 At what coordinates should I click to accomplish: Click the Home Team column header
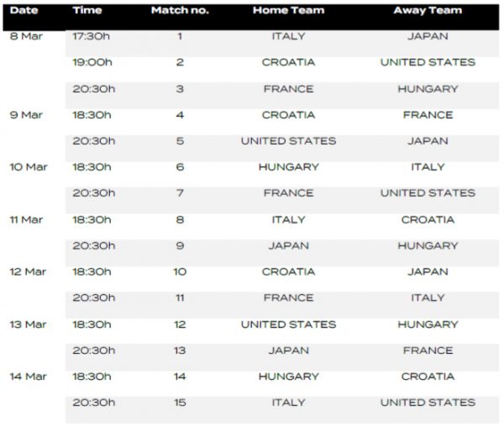289,10
